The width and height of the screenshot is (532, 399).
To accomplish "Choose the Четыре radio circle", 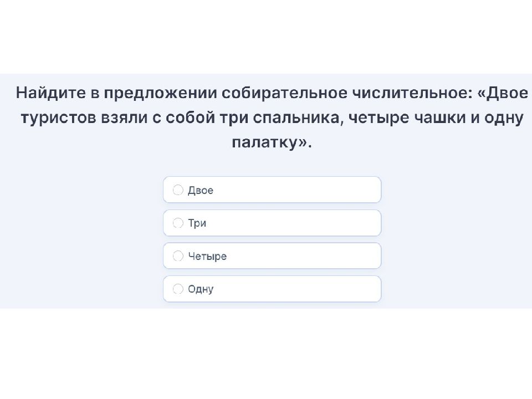I will point(178,256).
